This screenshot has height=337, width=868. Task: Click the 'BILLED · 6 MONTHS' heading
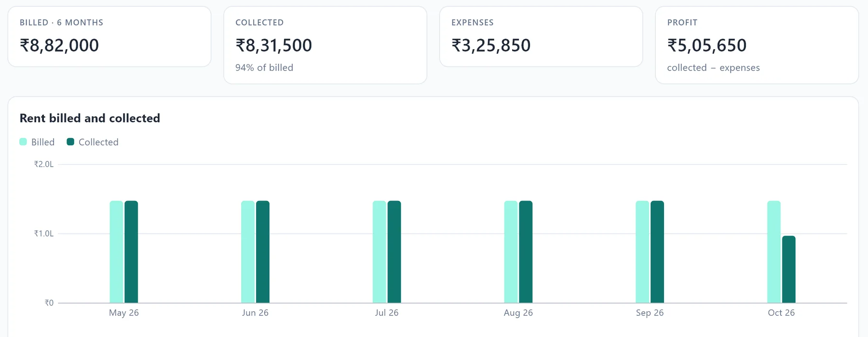[61, 23]
